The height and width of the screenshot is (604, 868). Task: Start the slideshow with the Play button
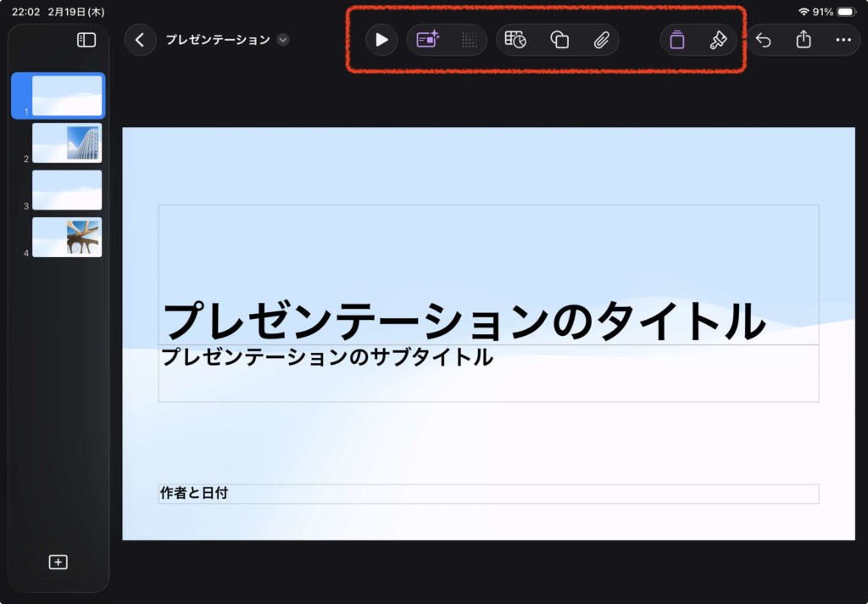pyautogui.click(x=381, y=40)
